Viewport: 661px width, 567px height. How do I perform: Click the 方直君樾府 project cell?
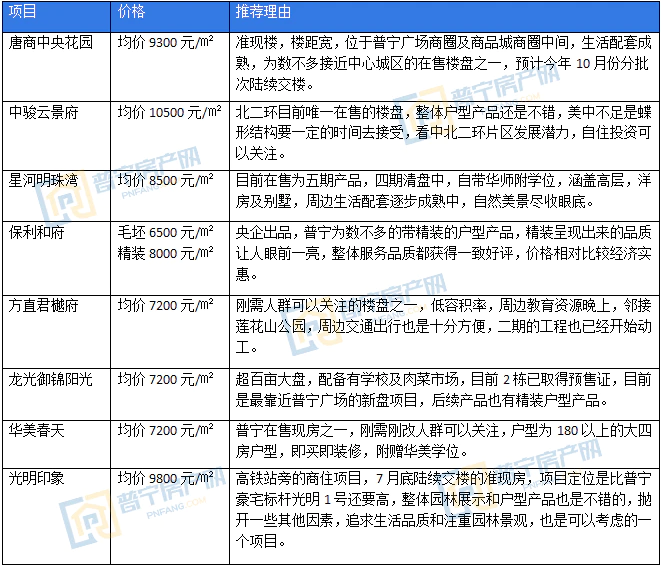(43, 305)
